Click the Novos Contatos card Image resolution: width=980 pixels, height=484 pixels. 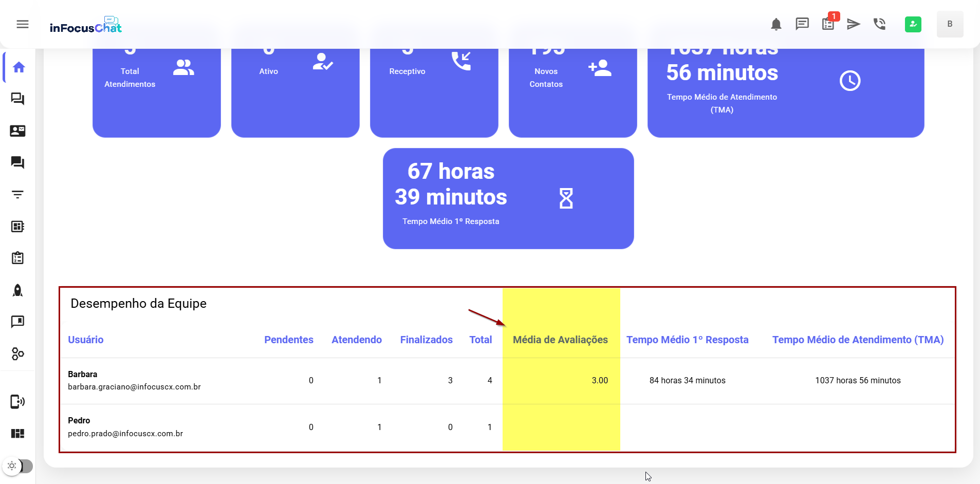(x=572, y=90)
